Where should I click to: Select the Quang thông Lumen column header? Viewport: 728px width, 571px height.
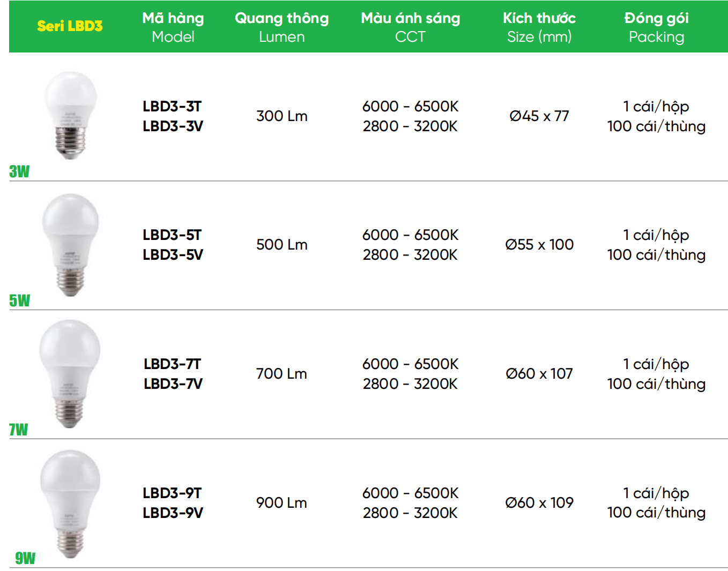tap(281, 27)
